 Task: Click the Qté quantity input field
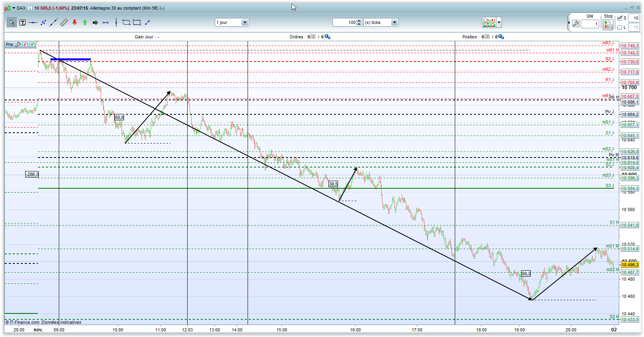pos(590,24)
